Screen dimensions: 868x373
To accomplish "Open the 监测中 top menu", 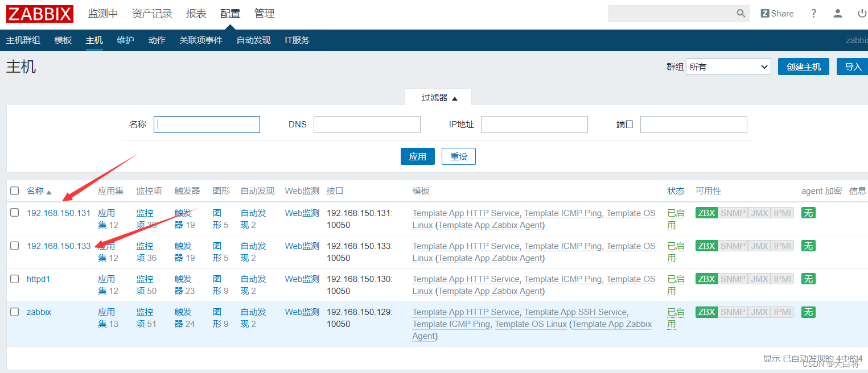I will tap(102, 13).
